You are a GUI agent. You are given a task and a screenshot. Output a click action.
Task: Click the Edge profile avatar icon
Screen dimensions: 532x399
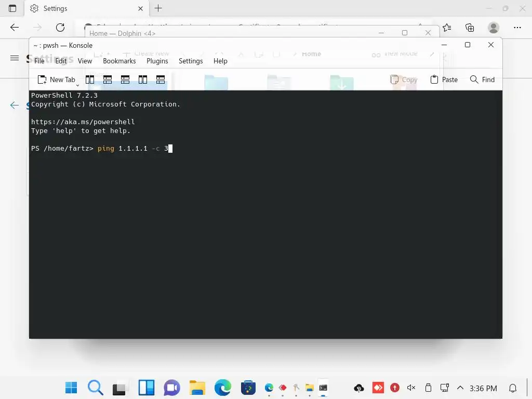pyautogui.click(x=494, y=28)
